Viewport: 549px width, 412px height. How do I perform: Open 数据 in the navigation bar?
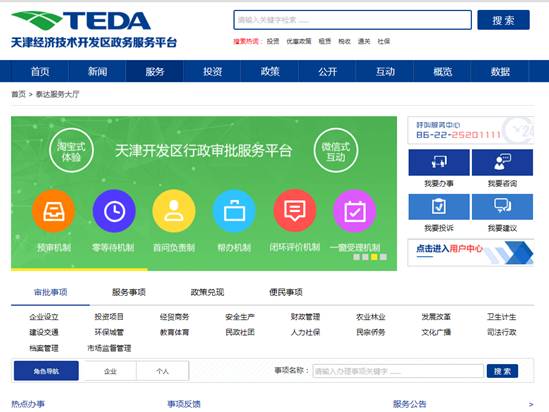pyautogui.click(x=500, y=71)
